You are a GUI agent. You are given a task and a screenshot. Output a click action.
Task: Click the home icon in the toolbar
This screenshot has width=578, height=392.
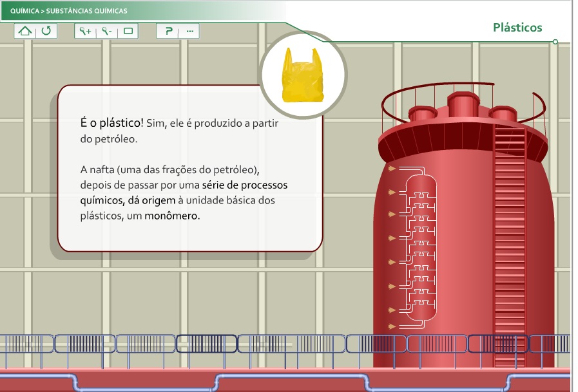pyautogui.click(x=25, y=31)
